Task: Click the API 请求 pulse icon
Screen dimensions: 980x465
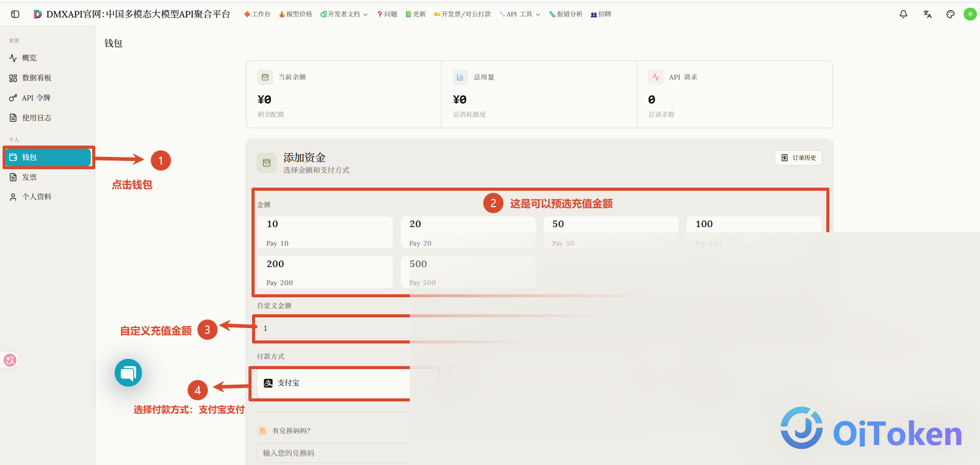Action: [x=656, y=77]
